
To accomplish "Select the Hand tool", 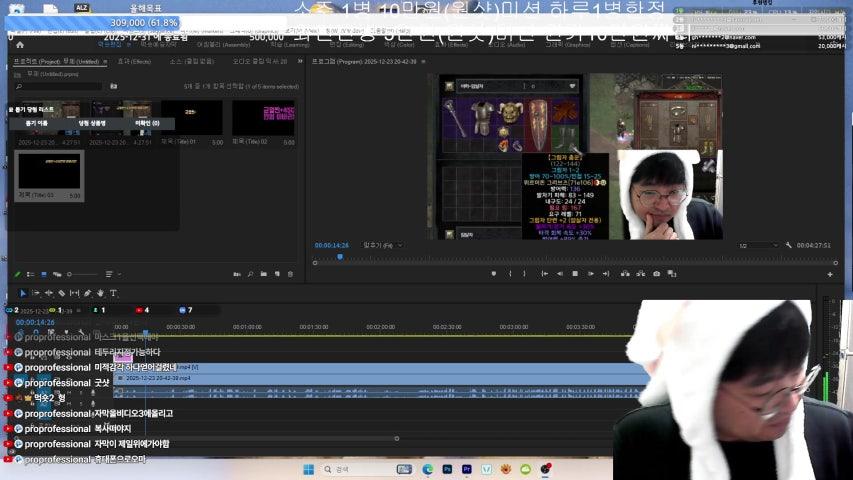I will (x=100, y=293).
